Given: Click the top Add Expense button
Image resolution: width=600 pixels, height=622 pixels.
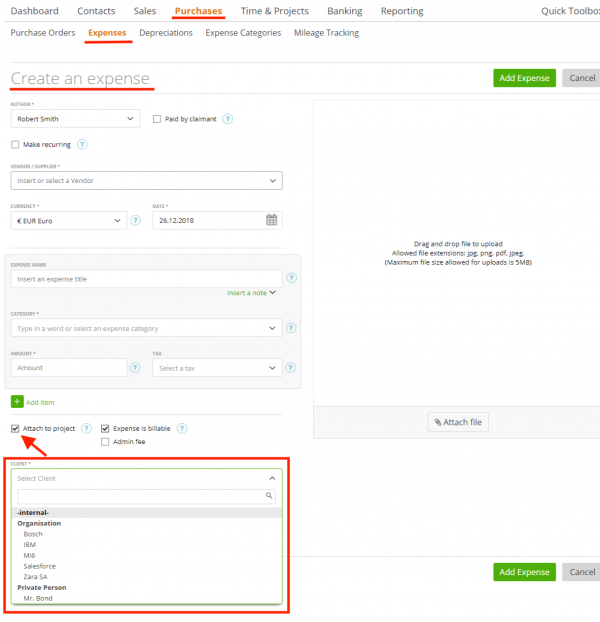Looking at the screenshot, I should point(524,78).
